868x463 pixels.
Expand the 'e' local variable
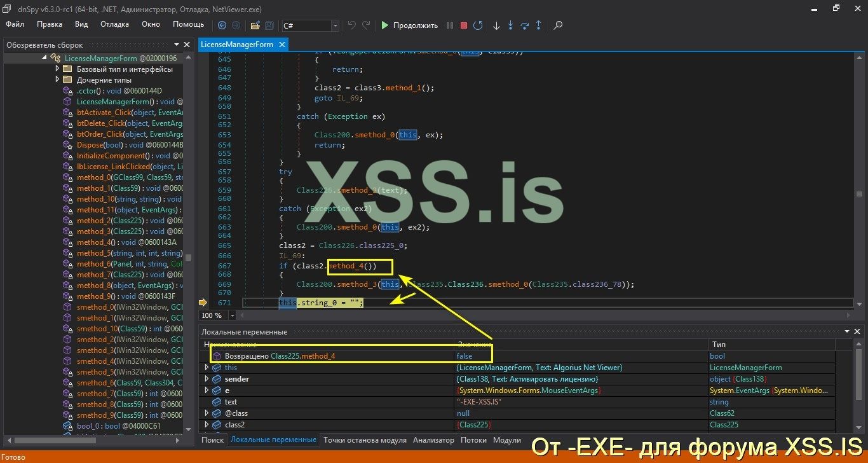[207, 390]
